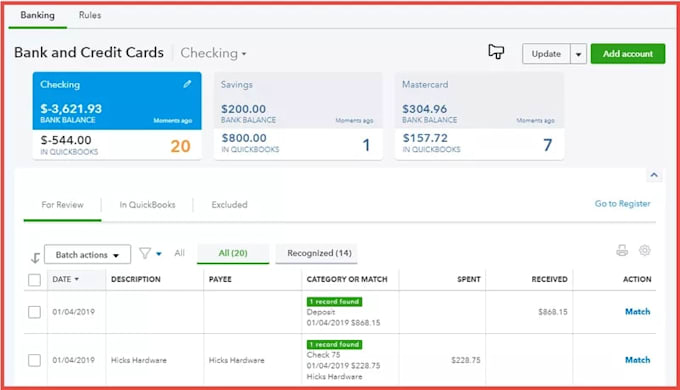Click the green Add account button
The width and height of the screenshot is (680, 390).
628,54
